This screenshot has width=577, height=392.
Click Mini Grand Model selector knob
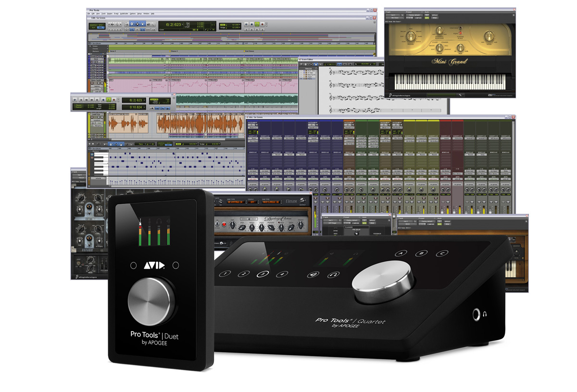[411, 36]
